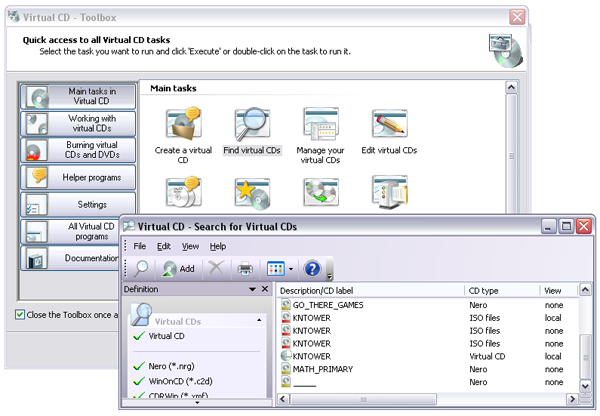Open the view mode dropdown arrow
This screenshot has height=416, width=600.
point(291,269)
